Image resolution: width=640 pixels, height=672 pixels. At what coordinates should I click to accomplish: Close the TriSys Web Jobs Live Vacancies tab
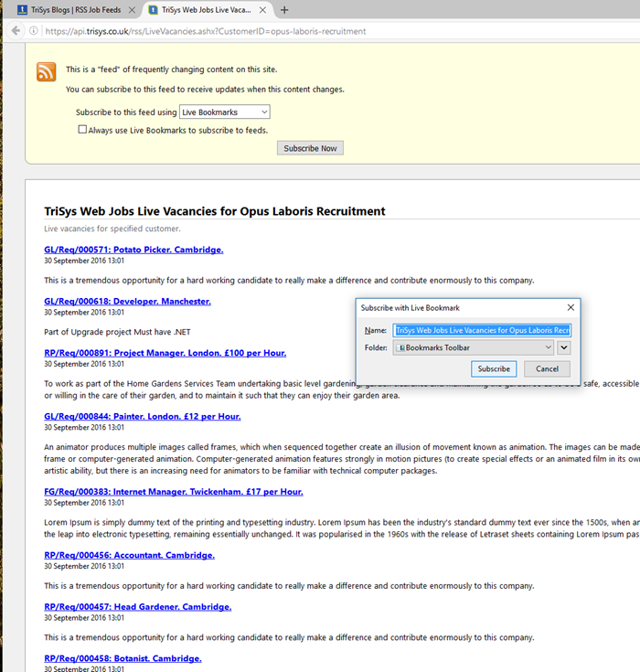pyautogui.click(x=262, y=10)
